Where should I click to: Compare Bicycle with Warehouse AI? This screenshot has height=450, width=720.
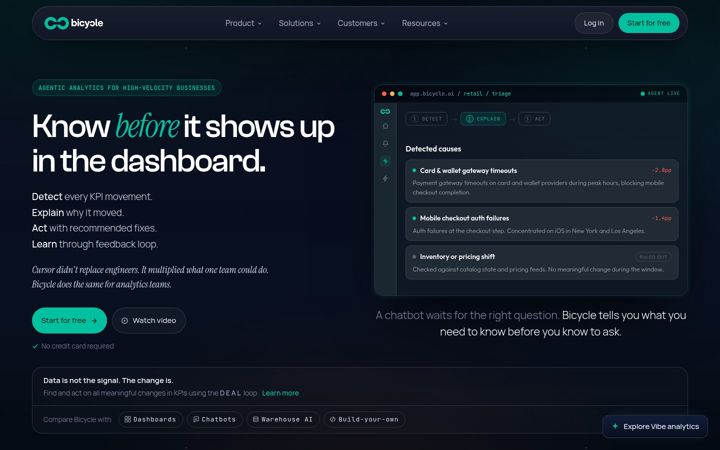click(x=282, y=419)
